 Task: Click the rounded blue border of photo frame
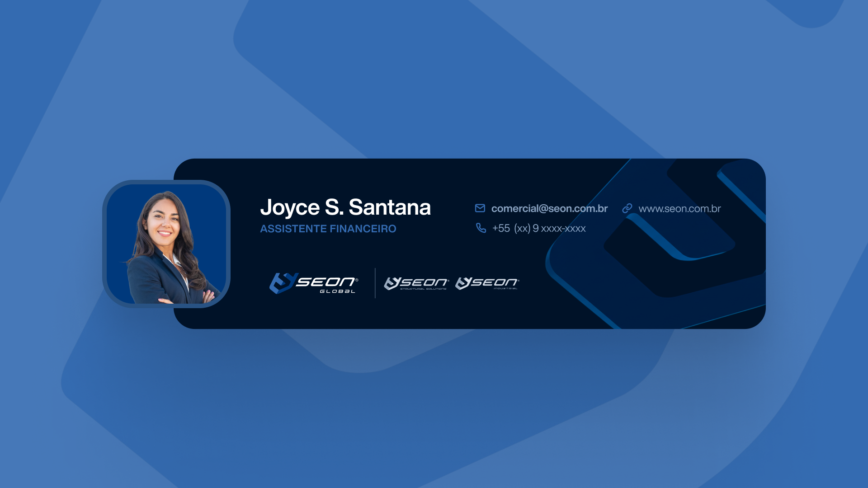tap(104, 244)
